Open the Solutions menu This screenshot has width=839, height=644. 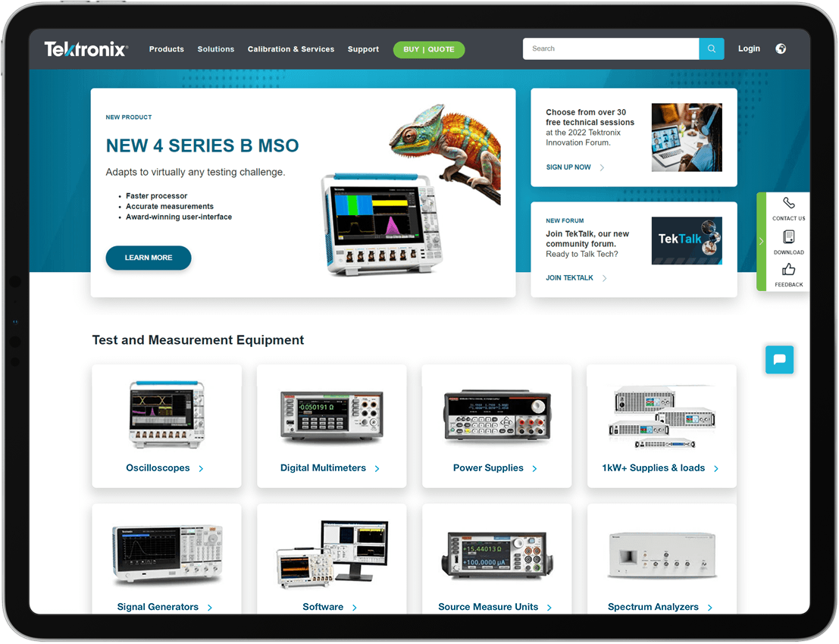[216, 49]
